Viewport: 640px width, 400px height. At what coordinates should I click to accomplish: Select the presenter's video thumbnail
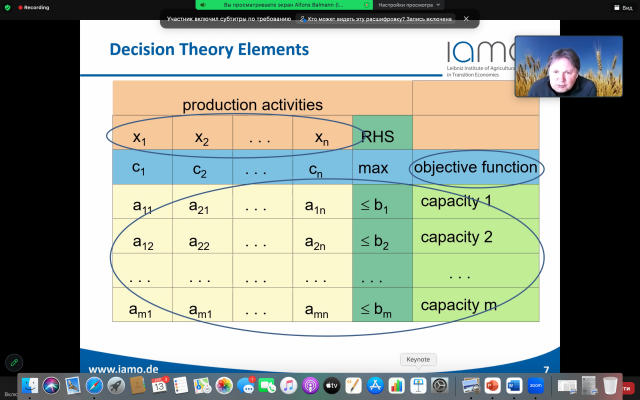pyautogui.click(x=569, y=67)
